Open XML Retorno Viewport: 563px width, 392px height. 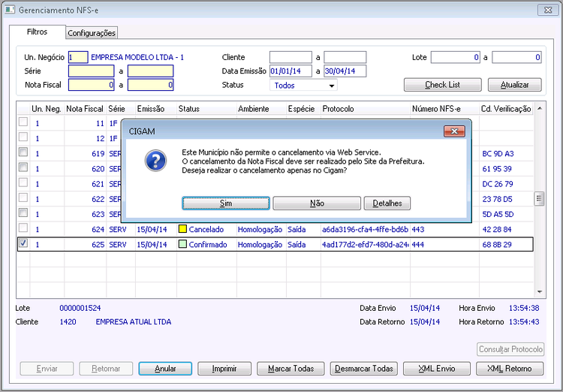point(510,369)
